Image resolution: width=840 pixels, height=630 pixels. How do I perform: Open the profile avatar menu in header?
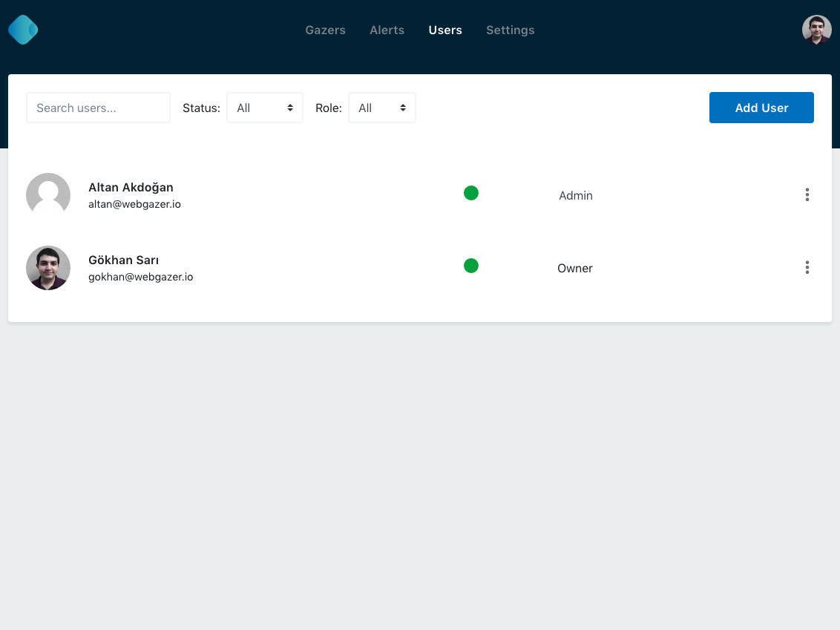tap(816, 30)
